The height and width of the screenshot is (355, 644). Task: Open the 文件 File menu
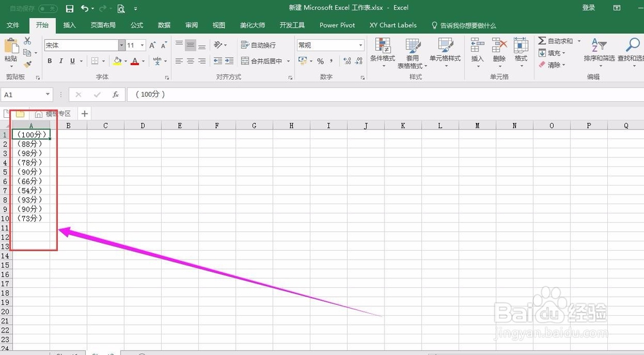point(13,25)
